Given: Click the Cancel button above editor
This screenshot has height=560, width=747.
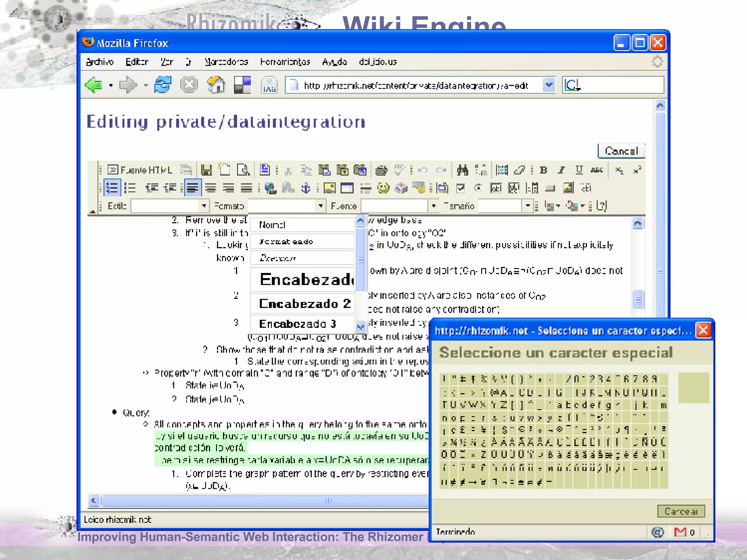Looking at the screenshot, I should (622, 151).
